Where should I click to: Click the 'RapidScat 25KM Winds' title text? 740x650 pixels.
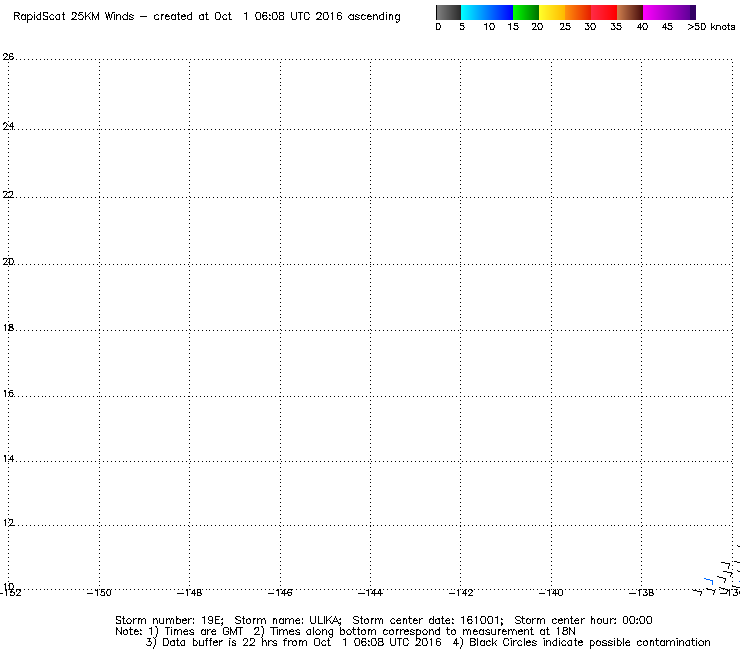(x=74, y=17)
